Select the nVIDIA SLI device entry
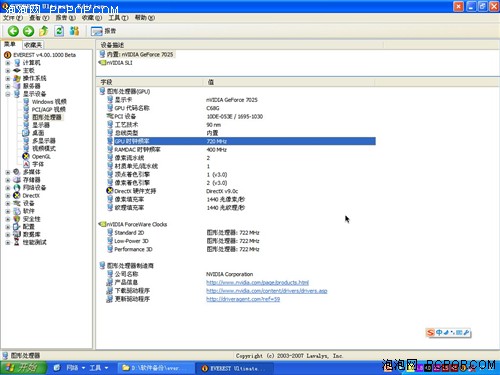Image resolution: width=500 pixels, height=375 pixels. point(116,63)
